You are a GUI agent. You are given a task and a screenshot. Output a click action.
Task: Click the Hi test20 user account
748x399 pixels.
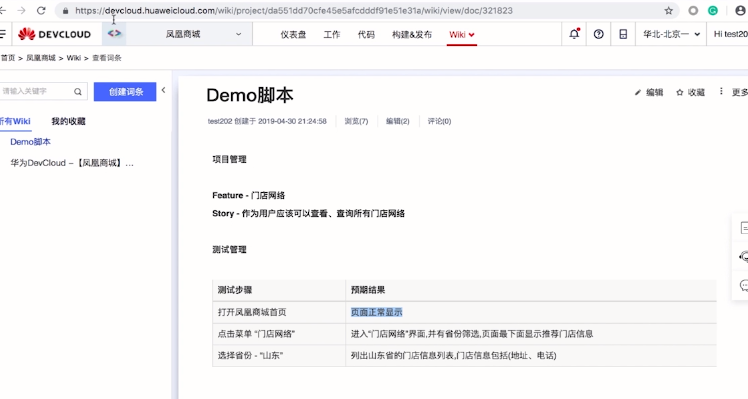click(x=730, y=34)
